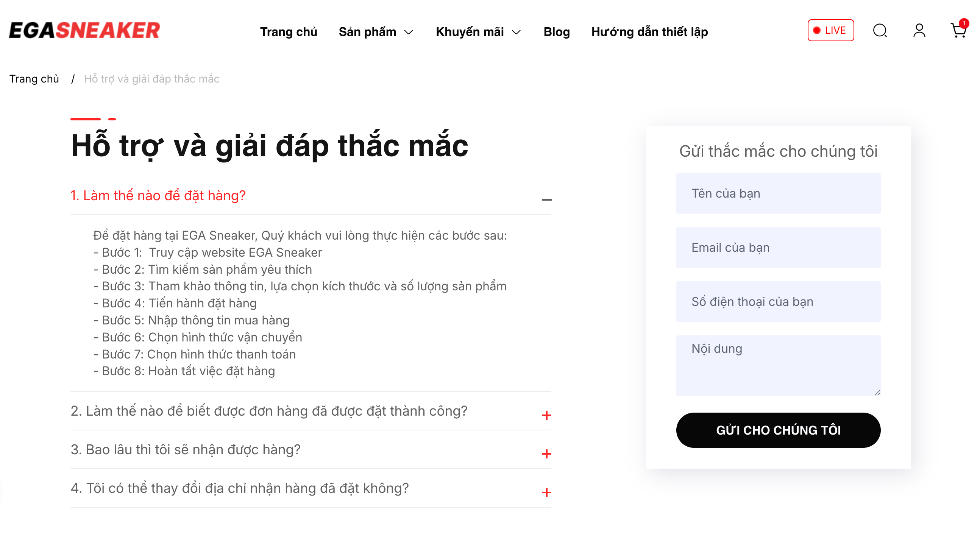Expand question 3 plus icon
This screenshot has height=533, width=980.
(547, 454)
